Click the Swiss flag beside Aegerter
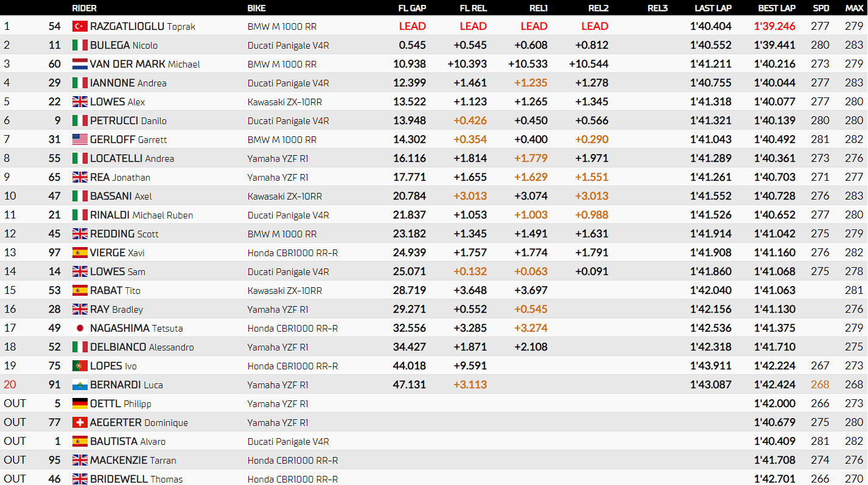The image size is (868, 485). [80, 422]
